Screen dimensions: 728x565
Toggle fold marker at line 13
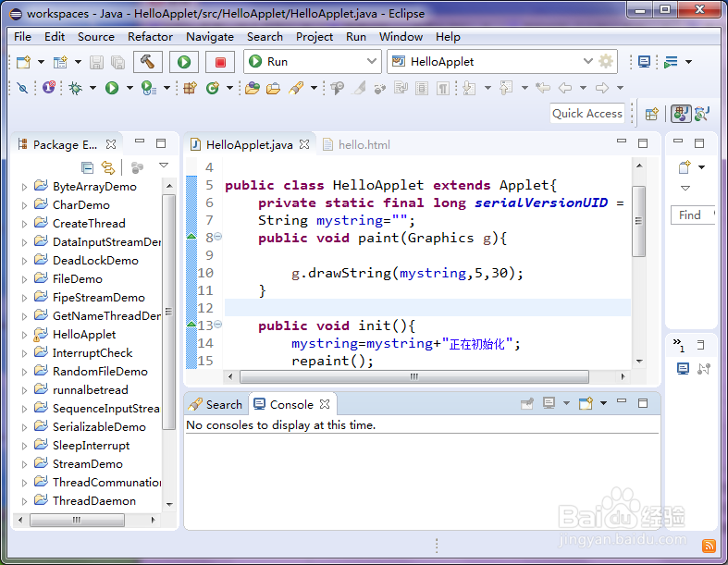pos(217,325)
